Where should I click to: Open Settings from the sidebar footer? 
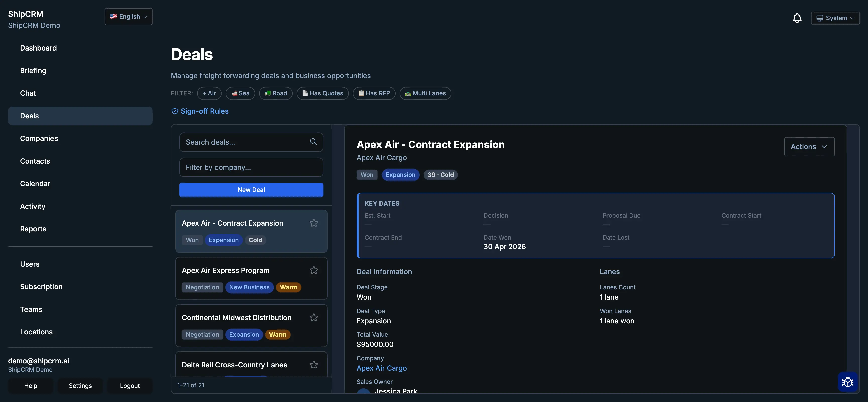80,386
